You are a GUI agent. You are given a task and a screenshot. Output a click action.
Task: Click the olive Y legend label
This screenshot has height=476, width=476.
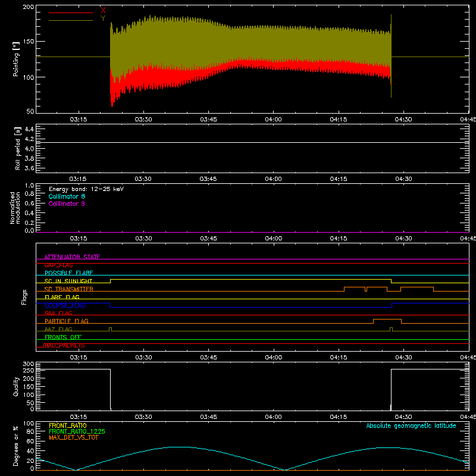(103, 18)
